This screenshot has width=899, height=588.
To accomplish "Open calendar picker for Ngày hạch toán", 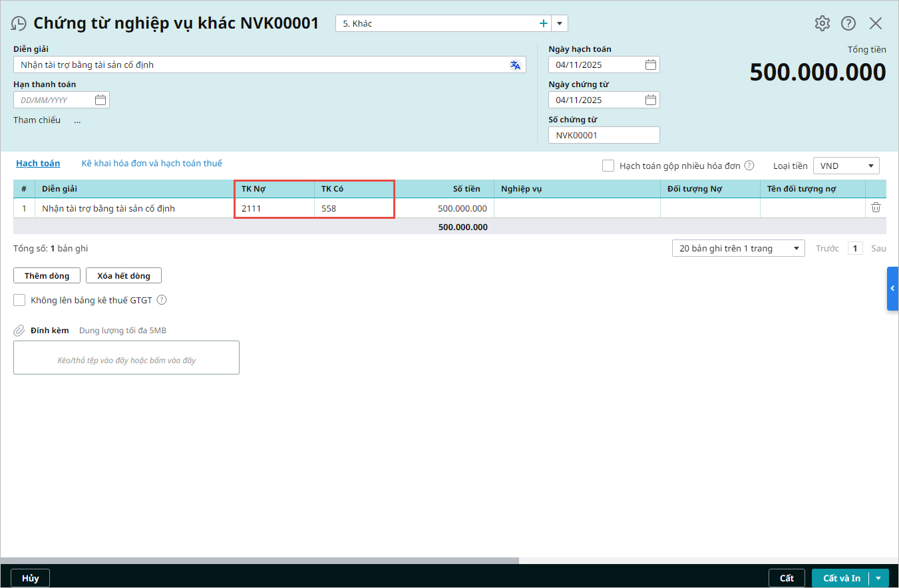I will [x=650, y=65].
